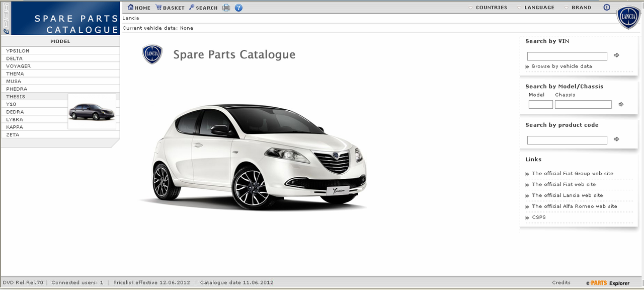
Task: Click 'Current vehicle data: None' text
Action: [x=158, y=28]
